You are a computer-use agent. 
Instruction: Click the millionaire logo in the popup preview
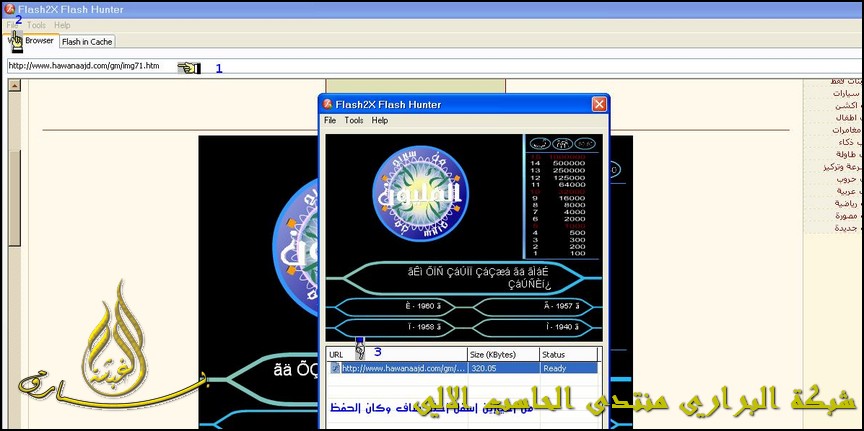[x=420, y=193]
